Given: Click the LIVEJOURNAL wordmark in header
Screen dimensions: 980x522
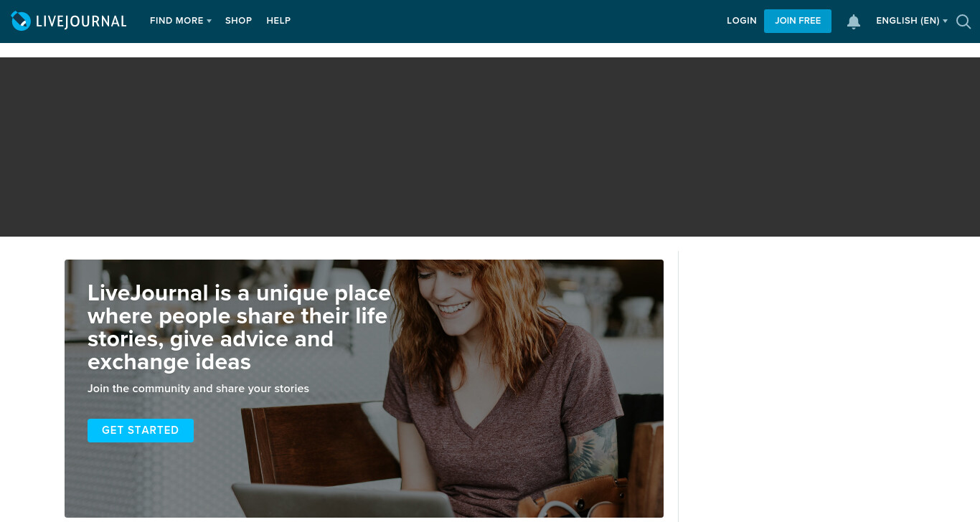Looking at the screenshot, I should 81,22.
